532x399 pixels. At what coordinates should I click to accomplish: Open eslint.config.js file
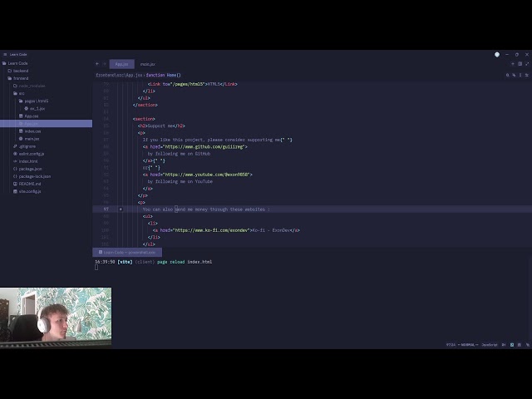click(x=28, y=154)
